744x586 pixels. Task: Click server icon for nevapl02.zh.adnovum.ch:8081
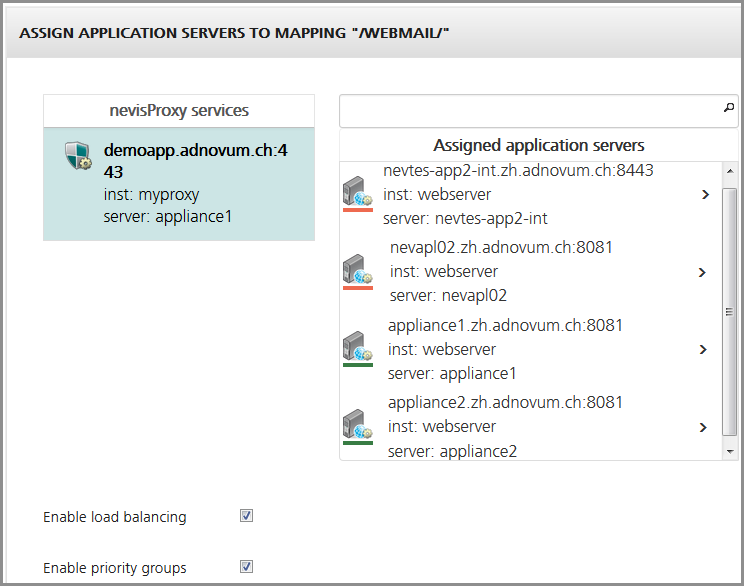358,271
